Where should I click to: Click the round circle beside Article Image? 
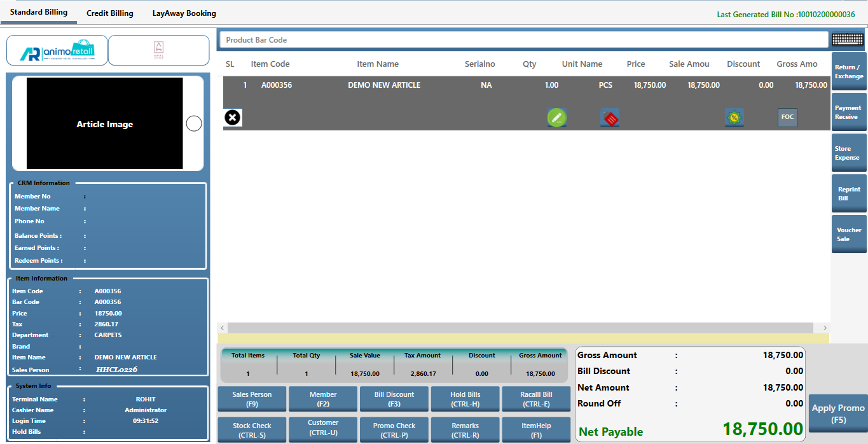pyautogui.click(x=194, y=123)
